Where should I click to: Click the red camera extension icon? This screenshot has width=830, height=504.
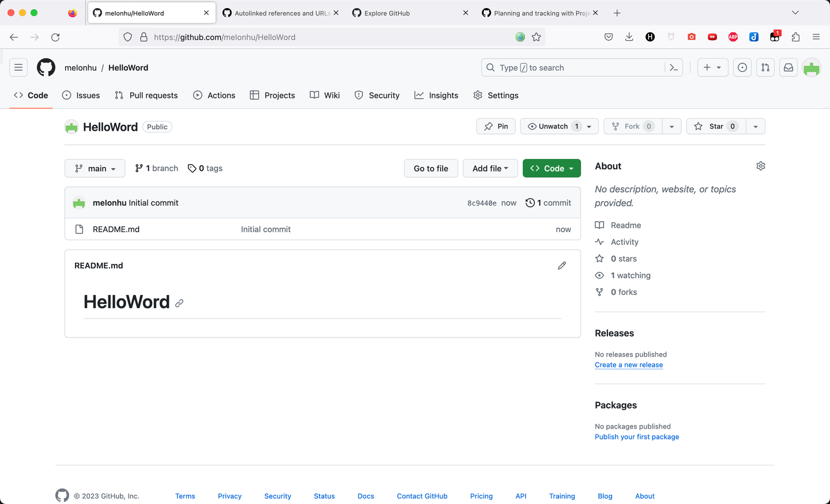[x=692, y=37]
